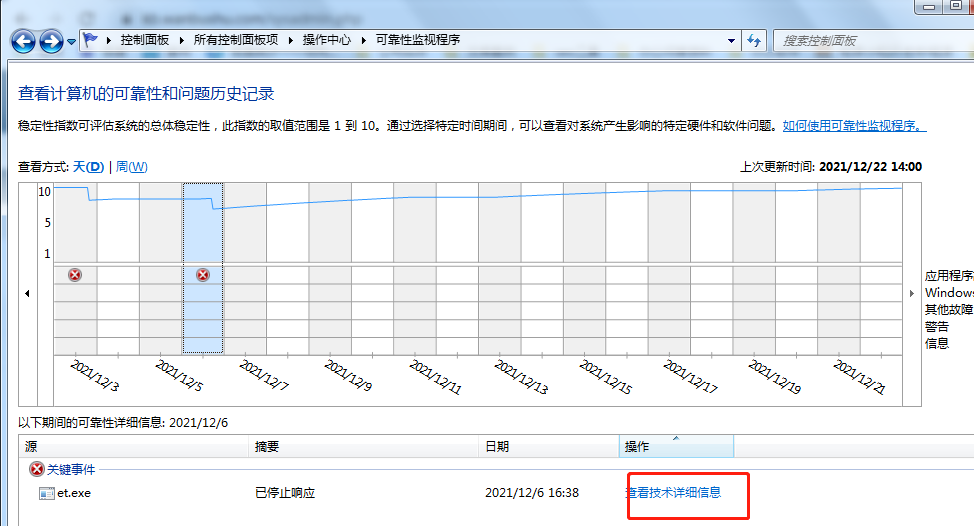Refresh the page with the refresh icon
The height and width of the screenshot is (526, 974).
(x=754, y=41)
